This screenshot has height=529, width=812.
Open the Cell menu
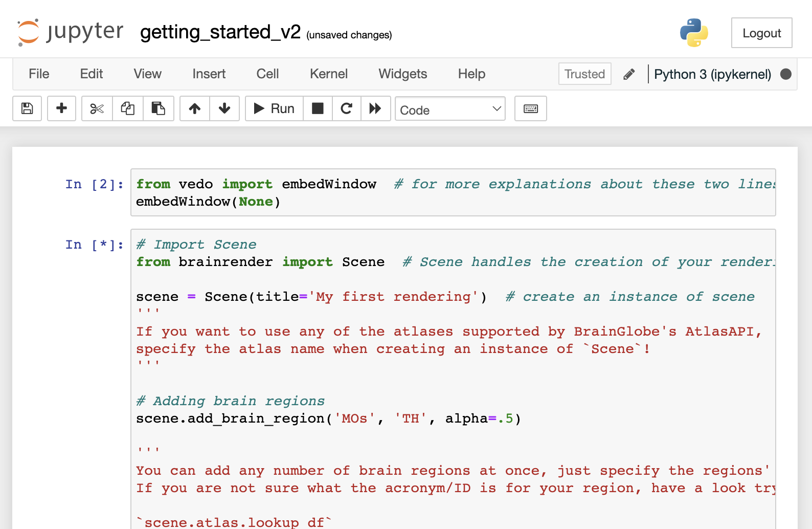click(267, 74)
